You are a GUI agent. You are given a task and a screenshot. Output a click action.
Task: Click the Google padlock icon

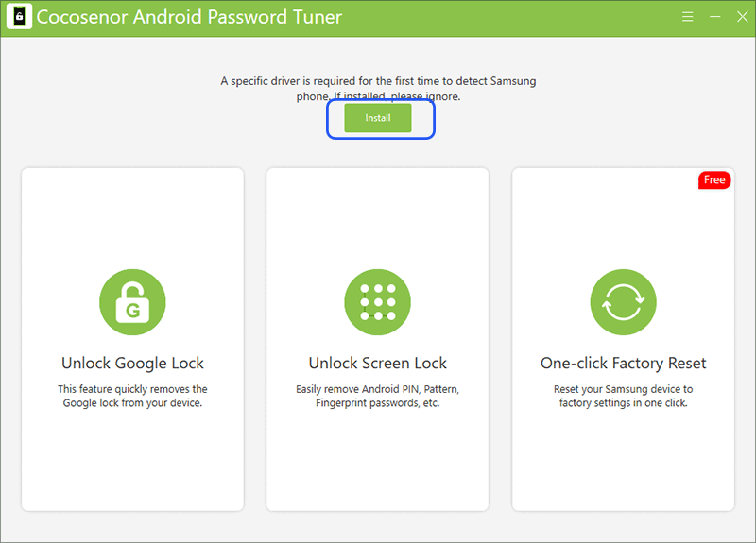[x=132, y=302]
